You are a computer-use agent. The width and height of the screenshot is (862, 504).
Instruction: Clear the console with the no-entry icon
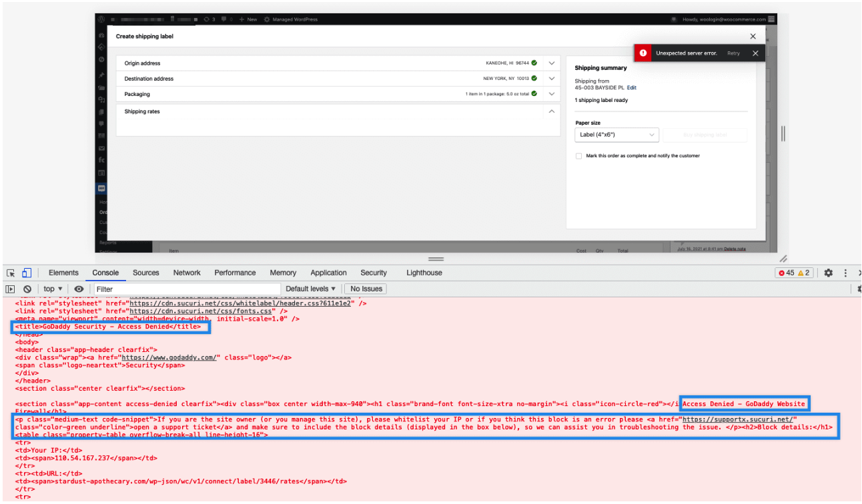click(x=27, y=288)
